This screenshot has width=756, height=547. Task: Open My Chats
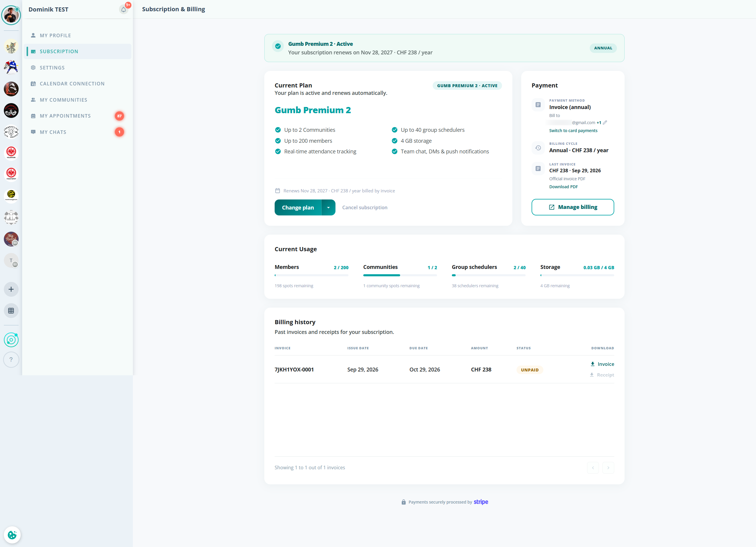78,132
